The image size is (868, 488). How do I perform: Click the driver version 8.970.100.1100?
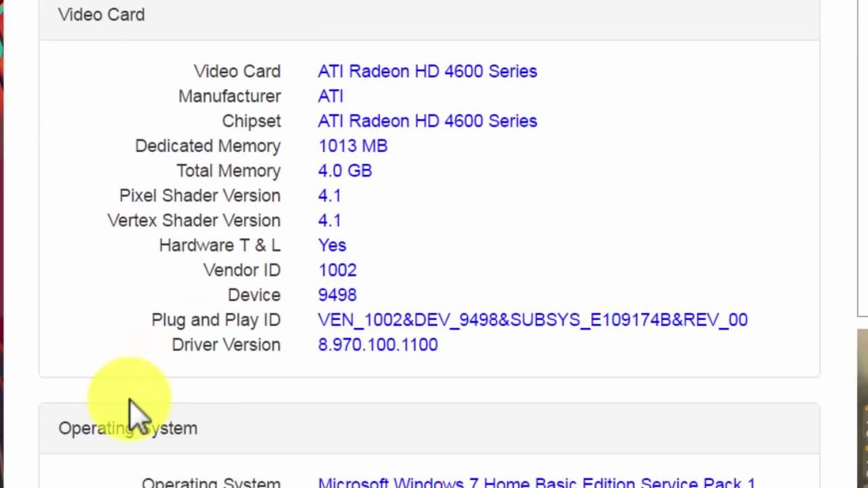click(x=378, y=345)
